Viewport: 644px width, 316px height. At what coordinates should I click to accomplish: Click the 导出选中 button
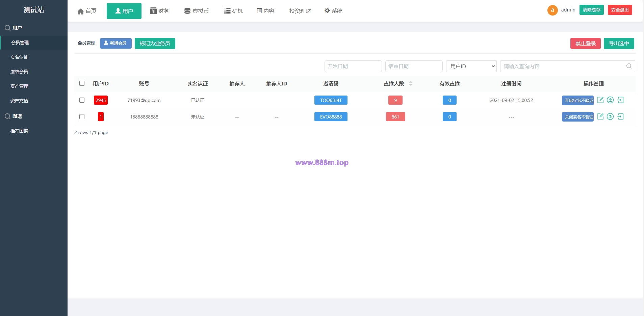point(619,43)
